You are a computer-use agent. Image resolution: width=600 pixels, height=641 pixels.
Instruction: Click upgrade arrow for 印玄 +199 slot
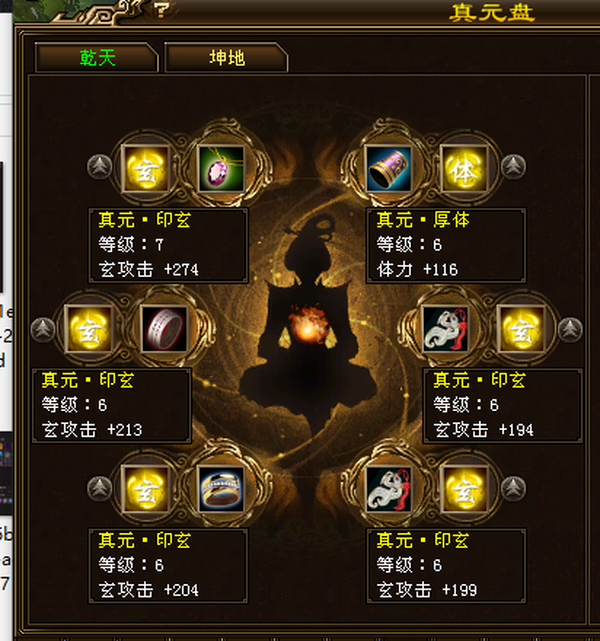tap(513, 488)
